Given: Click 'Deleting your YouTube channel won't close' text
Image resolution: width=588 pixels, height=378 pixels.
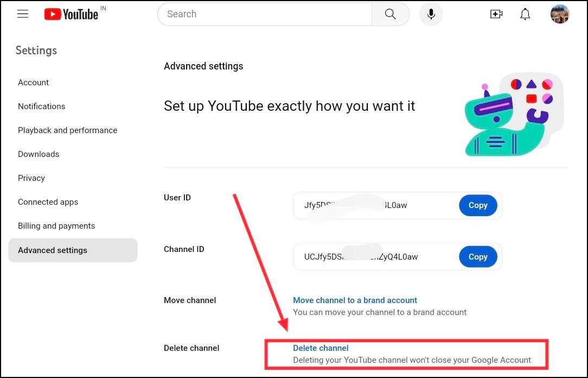Looking at the screenshot, I should click(412, 360).
